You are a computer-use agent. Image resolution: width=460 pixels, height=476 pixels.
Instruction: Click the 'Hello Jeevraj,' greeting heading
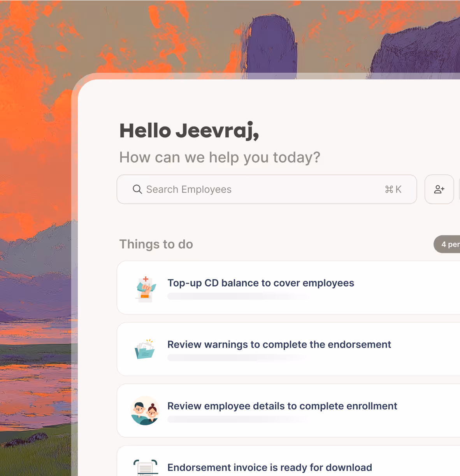click(189, 131)
